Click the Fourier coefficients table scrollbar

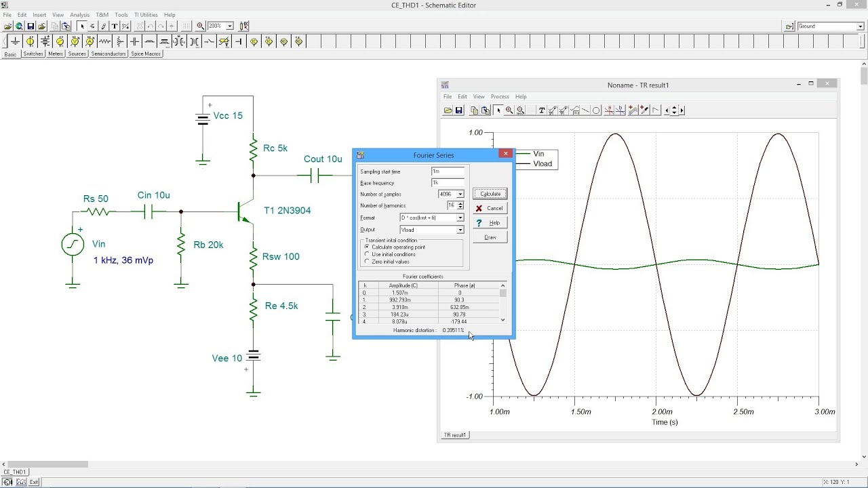tap(503, 302)
